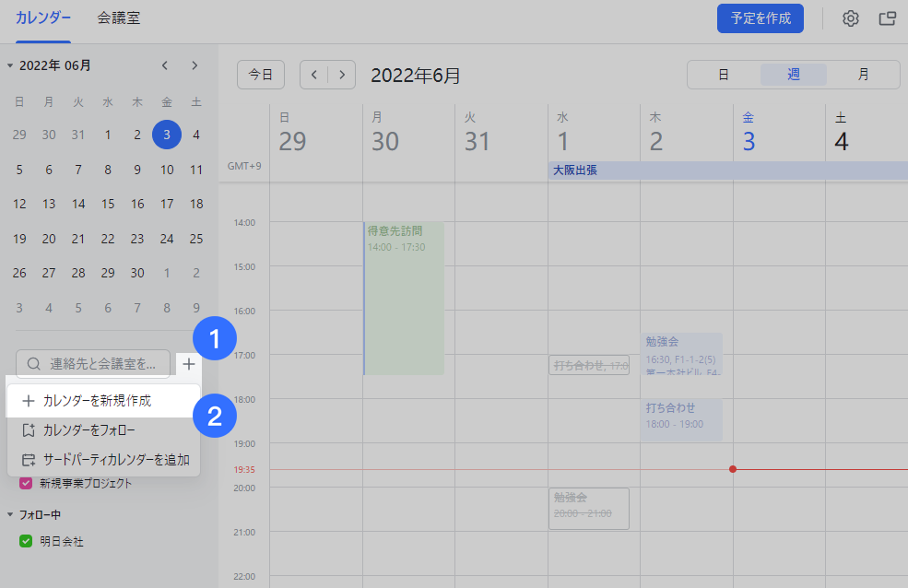Click the plus icon beside search field

tap(189, 364)
